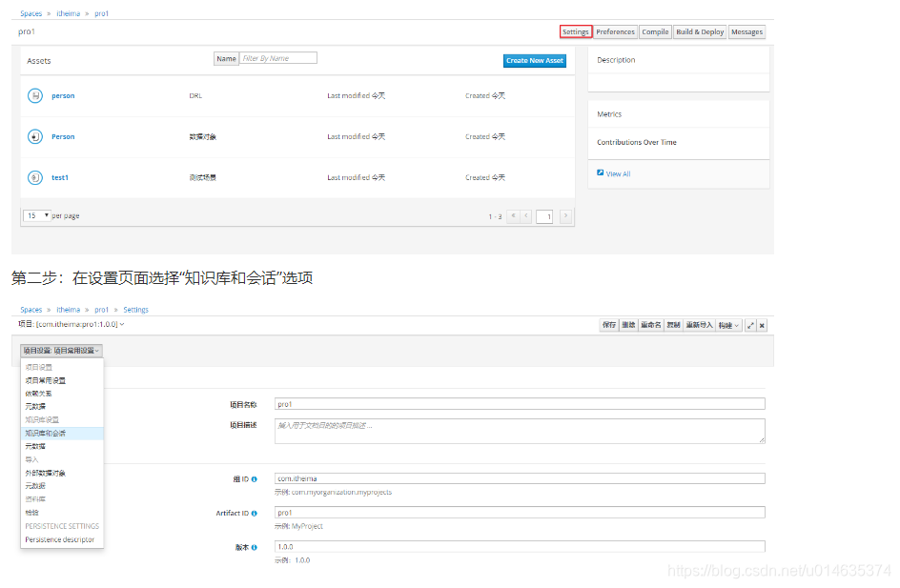Screen dimensions: 900x588
Task: Click the Settings breadcrumb link
Action: pyautogui.click(x=136, y=310)
